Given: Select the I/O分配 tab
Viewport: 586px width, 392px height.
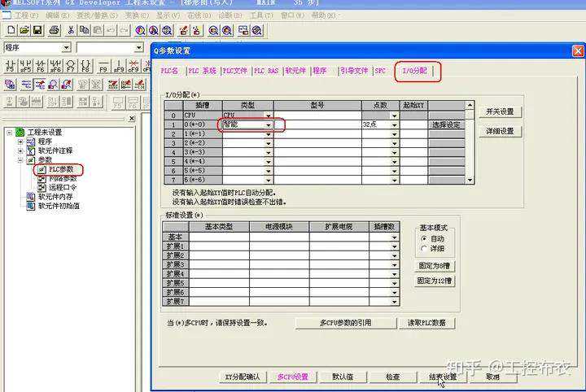Looking at the screenshot, I should click(x=415, y=71).
